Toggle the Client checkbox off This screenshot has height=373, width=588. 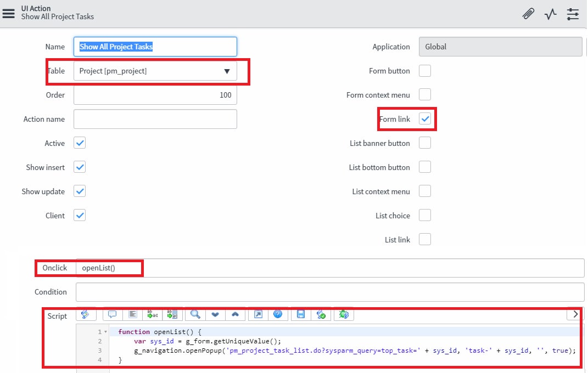[79, 215]
